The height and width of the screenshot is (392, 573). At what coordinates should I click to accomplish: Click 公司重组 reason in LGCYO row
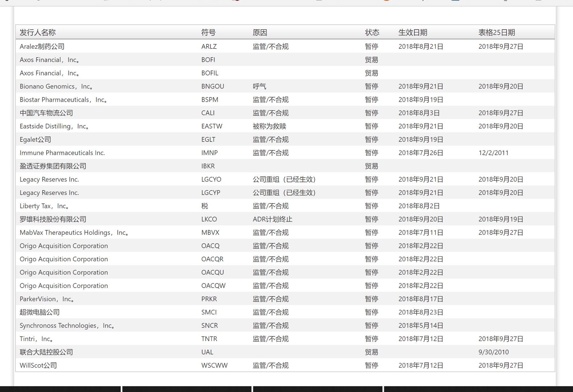(284, 179)
